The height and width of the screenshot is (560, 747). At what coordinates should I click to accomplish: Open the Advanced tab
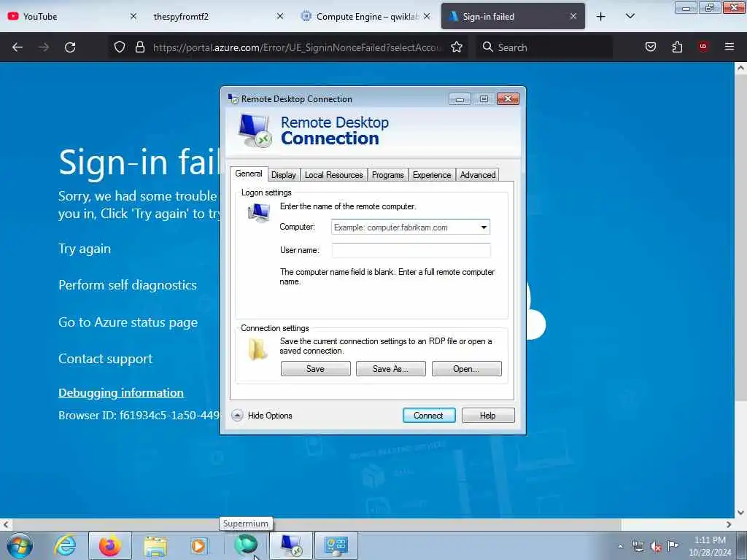478,175
